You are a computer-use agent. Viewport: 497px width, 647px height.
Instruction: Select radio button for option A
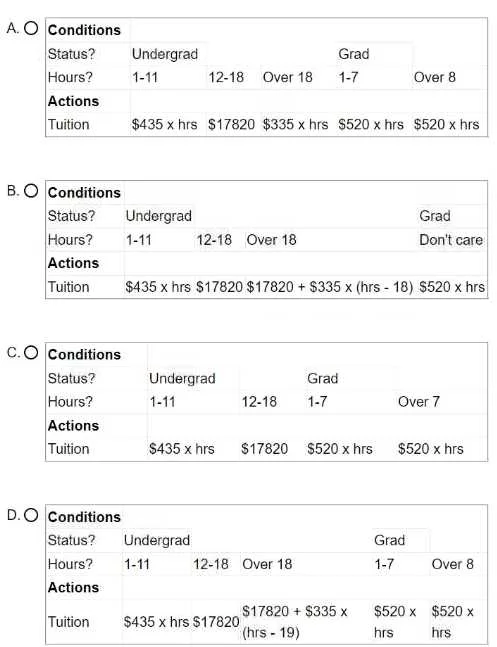(x=31, y=28)
